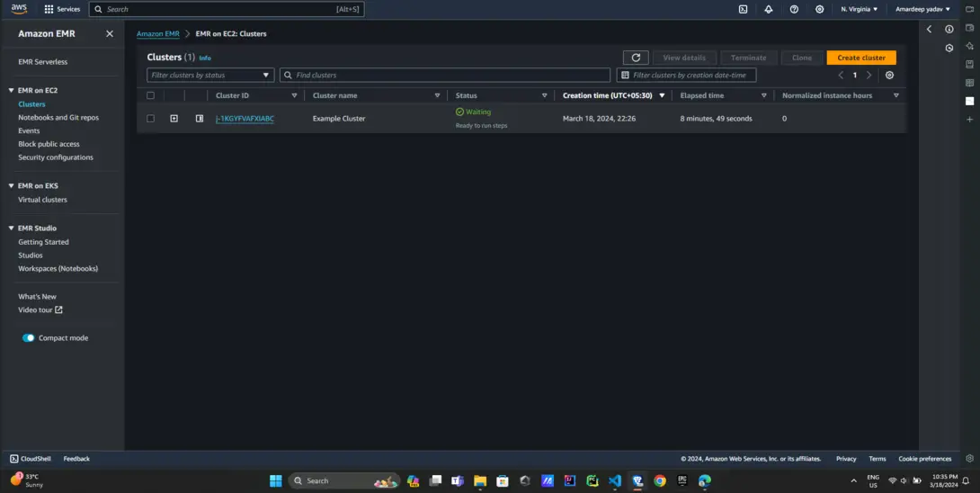This screenshot has width=980, height=493.
Task: Close the Amazon EMR sidebar with X
Action: 110,34
